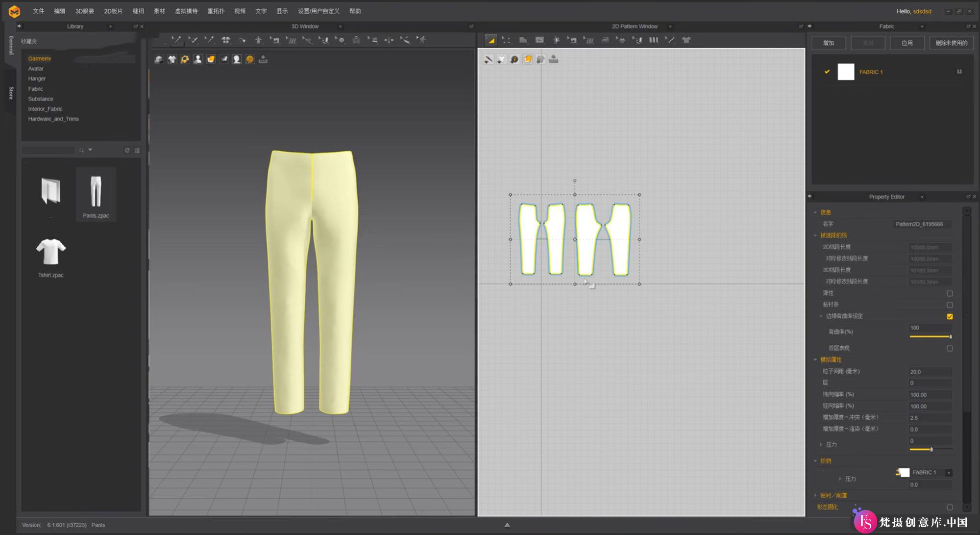Click the 删除未使用的 button

[x=951, y=43]
